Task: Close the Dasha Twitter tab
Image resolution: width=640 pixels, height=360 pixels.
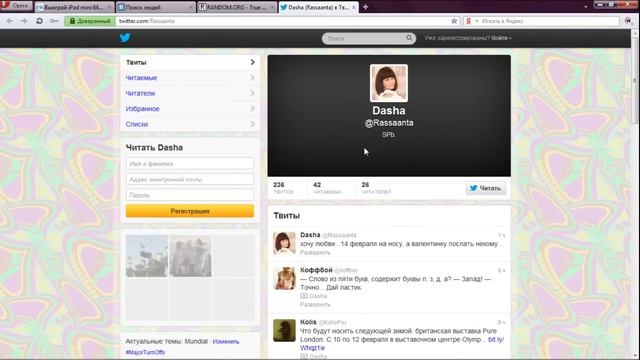Action: tap(353, 7)
